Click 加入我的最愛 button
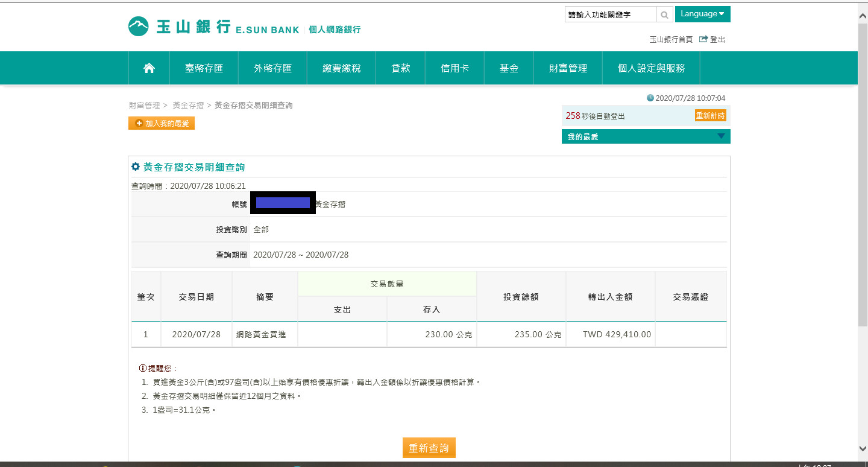This screenshot has height=467, width=868. point(162,123)
